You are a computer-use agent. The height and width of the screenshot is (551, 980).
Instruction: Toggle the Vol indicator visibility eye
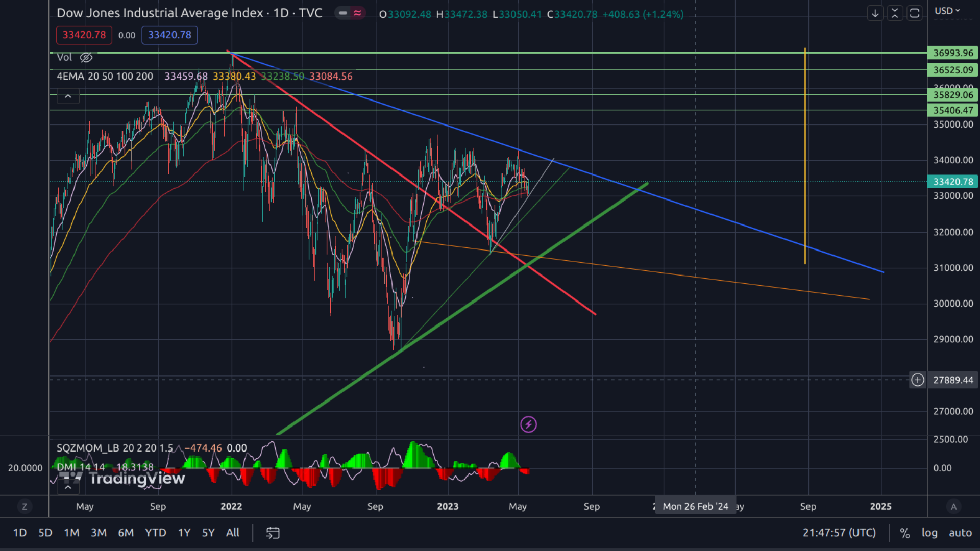click(x=86, y=57)
